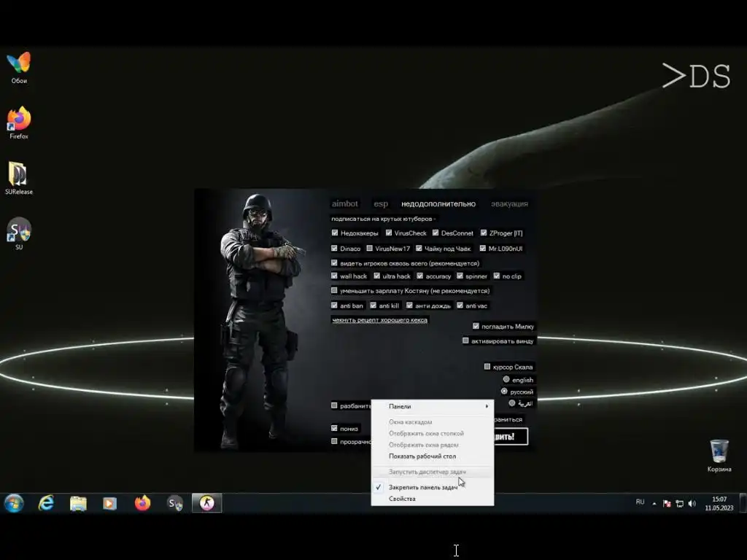Open the SURelease folder icon
747x560 pixels.
click(19, 178)
